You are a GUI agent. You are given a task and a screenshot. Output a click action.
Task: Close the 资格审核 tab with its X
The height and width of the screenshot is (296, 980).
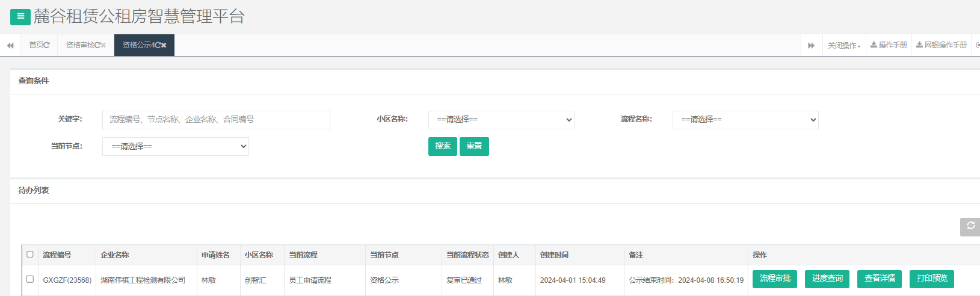[103, 45]
